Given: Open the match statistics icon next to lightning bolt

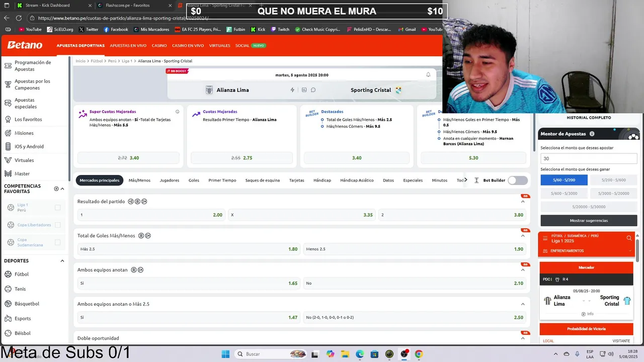Looking at the screenshot, I should [x=304, y=90].
